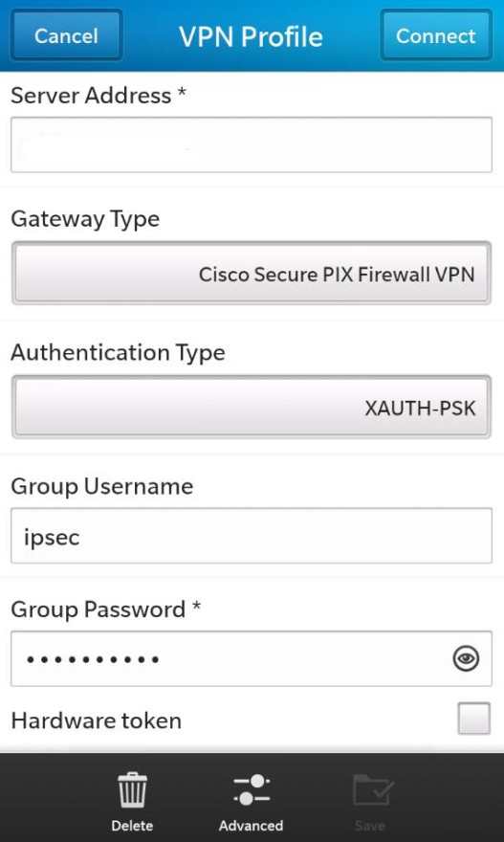Enable the Hardware token checkbox

(474, 719)
